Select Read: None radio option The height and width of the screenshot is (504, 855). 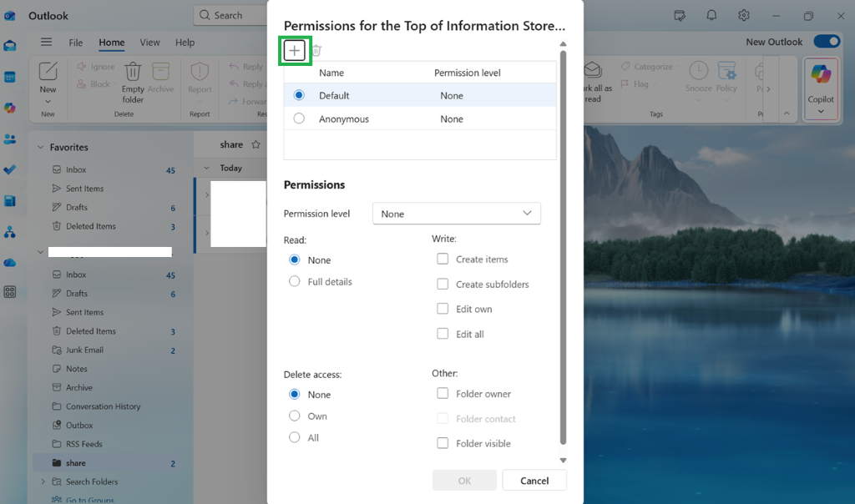tap(295, 260)
